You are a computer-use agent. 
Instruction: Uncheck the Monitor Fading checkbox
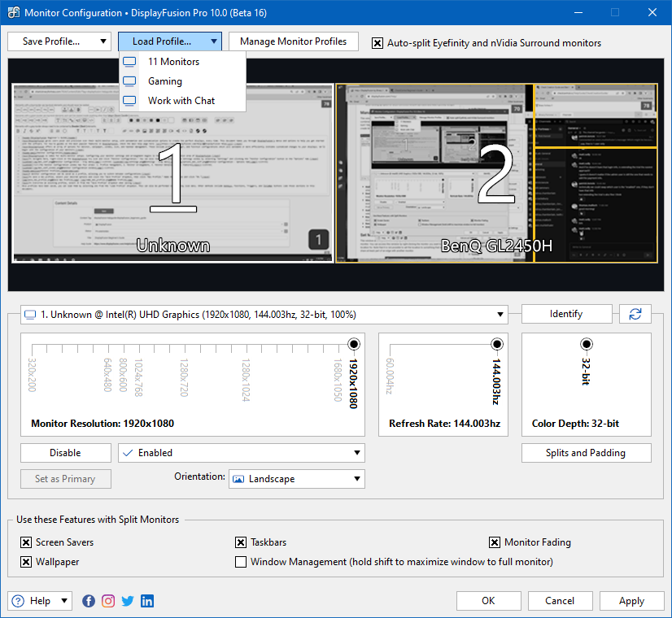495,542
